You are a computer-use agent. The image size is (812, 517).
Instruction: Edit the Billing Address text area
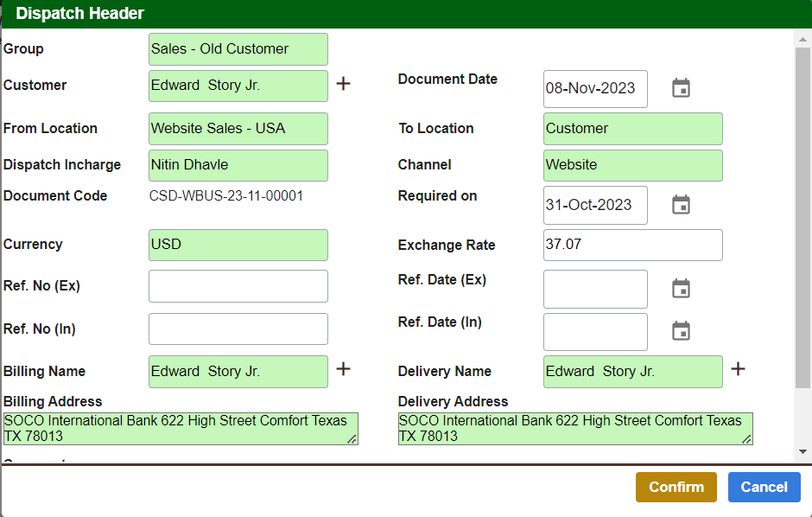[x=180, y=429]
